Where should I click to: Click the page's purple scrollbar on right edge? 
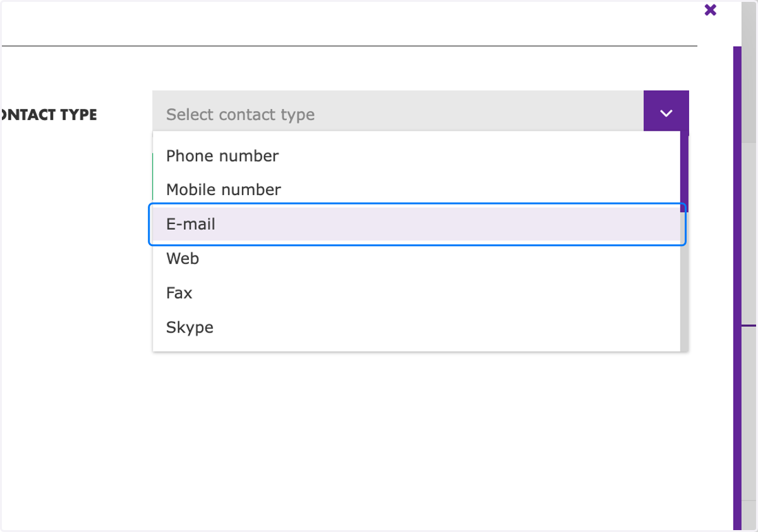click(737, 288)
